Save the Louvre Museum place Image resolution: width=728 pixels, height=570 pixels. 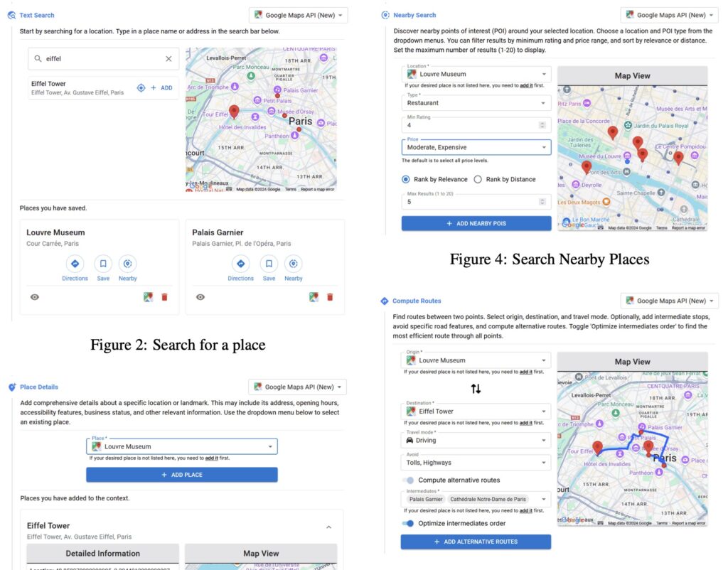(103, 269)
